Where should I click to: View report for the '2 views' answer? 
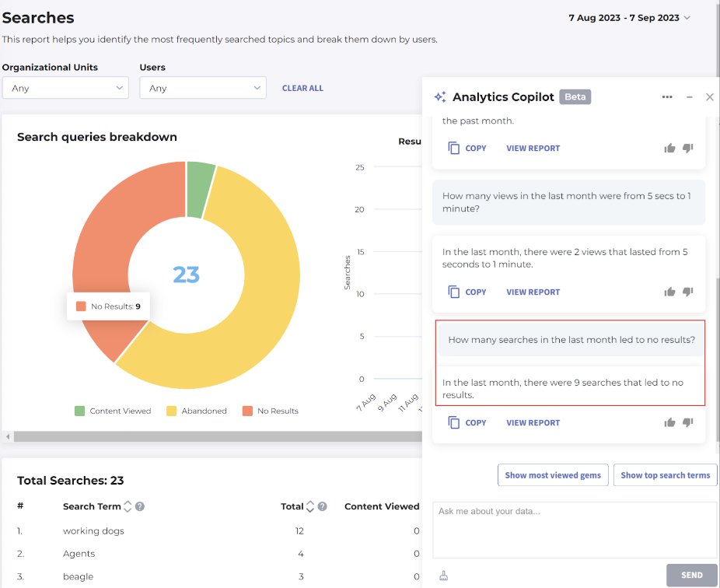[x=533, y=292]
